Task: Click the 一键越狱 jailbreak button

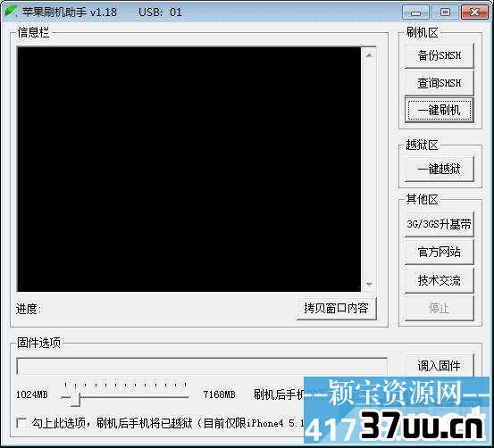Action: (440, 169)
